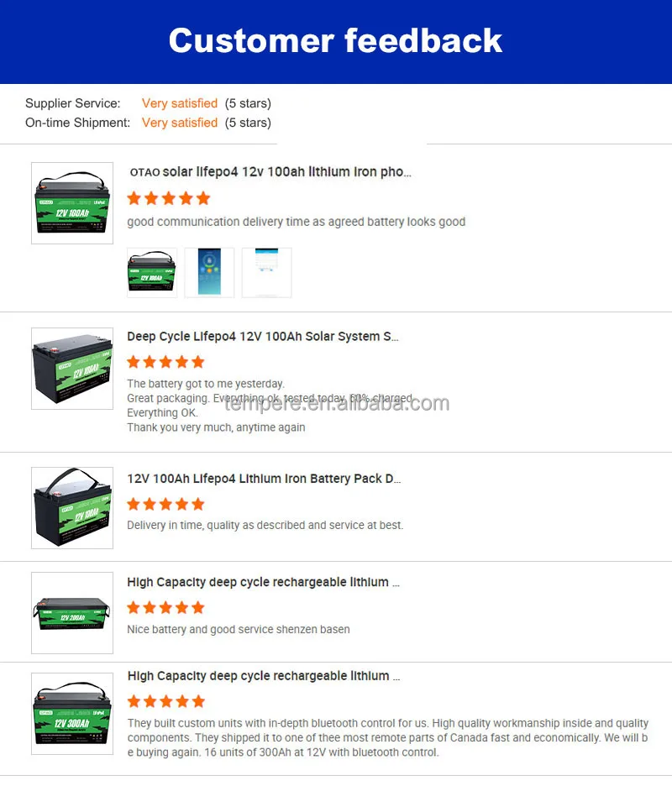The image size is (672, 807).
Task: Open the 12V 100Ah Lifepo4 Lithium Iron Battery Pack title
Action: pyautogui.click(x=264, y=479)
